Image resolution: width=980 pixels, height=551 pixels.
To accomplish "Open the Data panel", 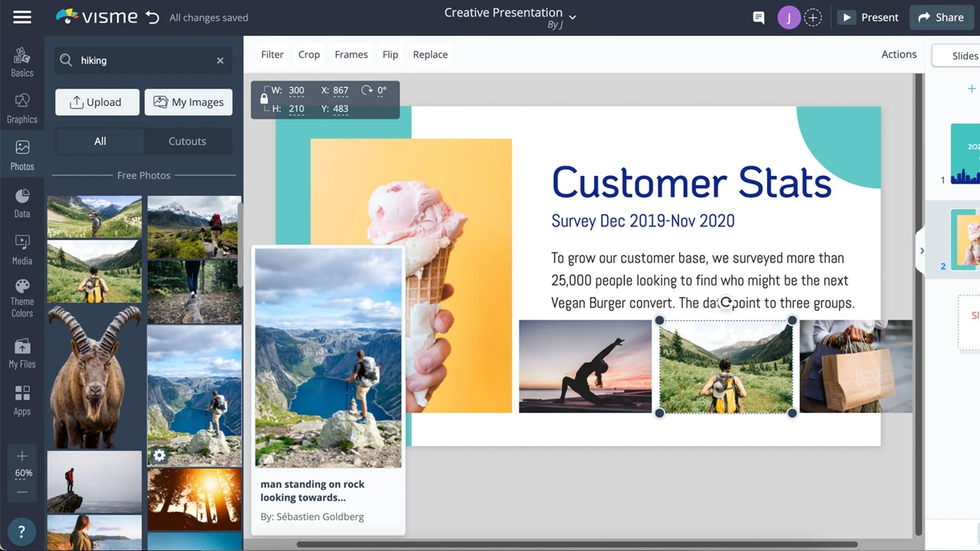I will 21,204.
